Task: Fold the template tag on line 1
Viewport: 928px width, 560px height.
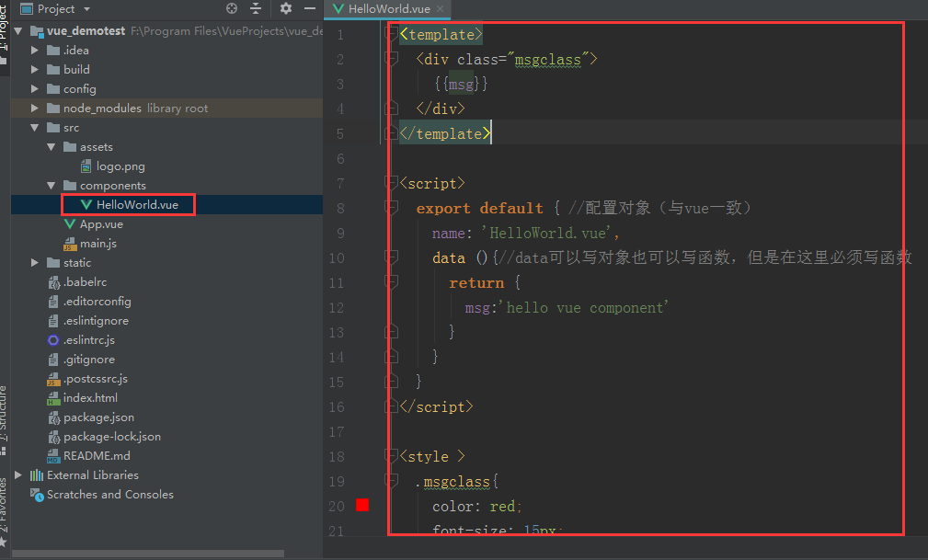Action: pos(391,34)
